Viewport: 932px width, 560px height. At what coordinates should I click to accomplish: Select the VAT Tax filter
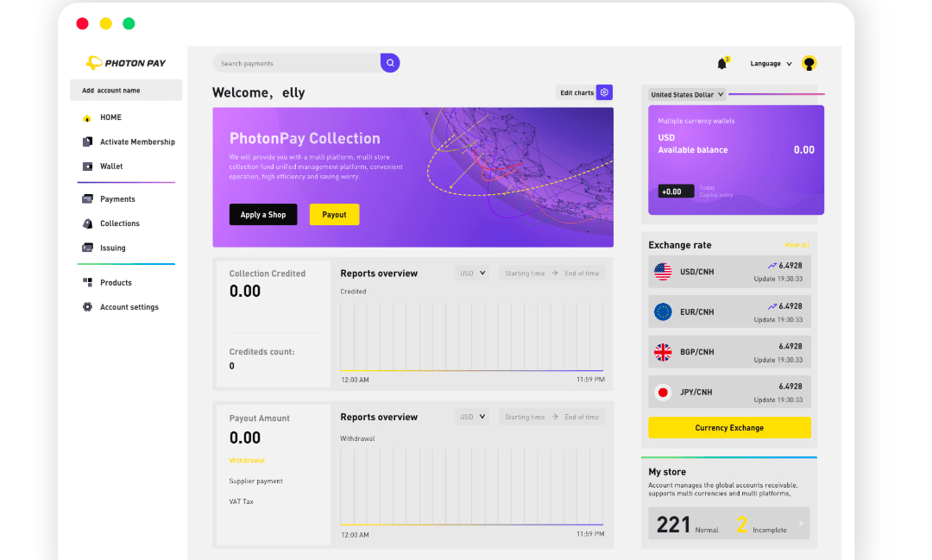point(241,501)
